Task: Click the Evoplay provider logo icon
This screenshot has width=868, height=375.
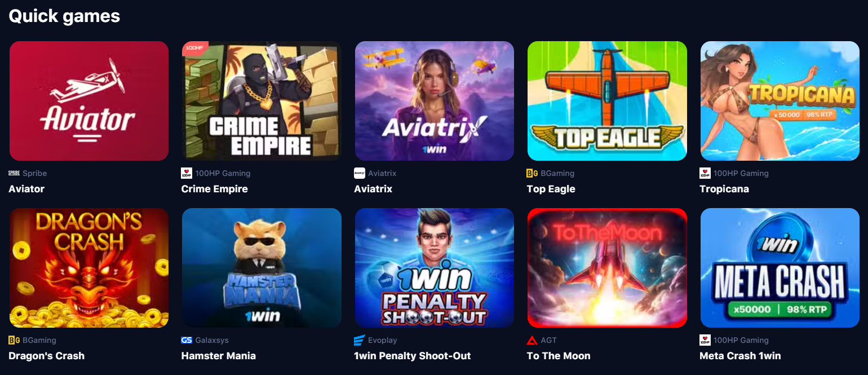Action: [360, 340]
